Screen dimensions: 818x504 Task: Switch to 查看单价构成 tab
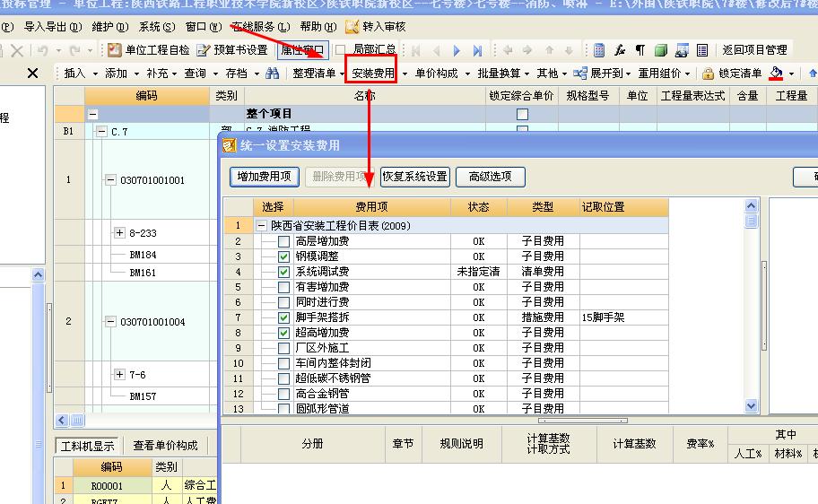click(165, 445)
